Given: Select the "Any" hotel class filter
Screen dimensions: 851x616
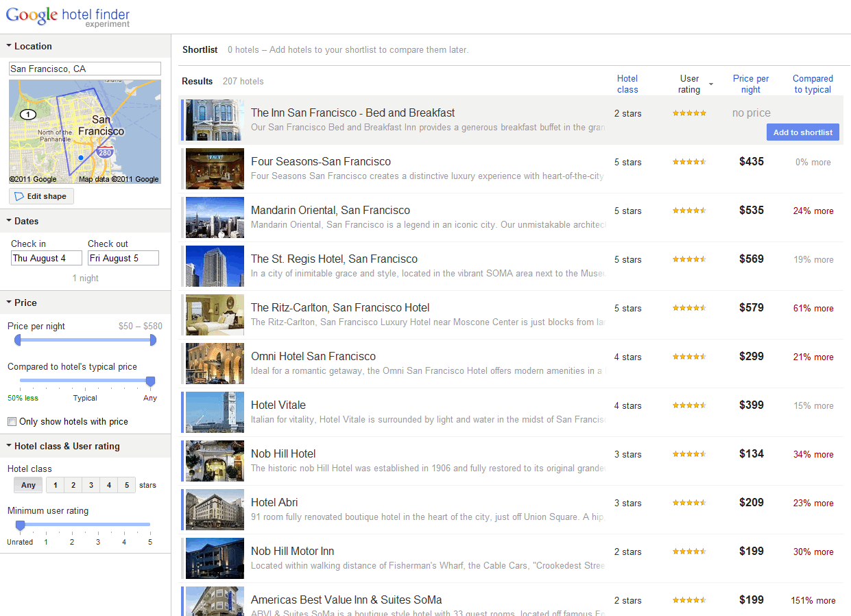Looking at the screenshot, I should (x=27, y=484).
